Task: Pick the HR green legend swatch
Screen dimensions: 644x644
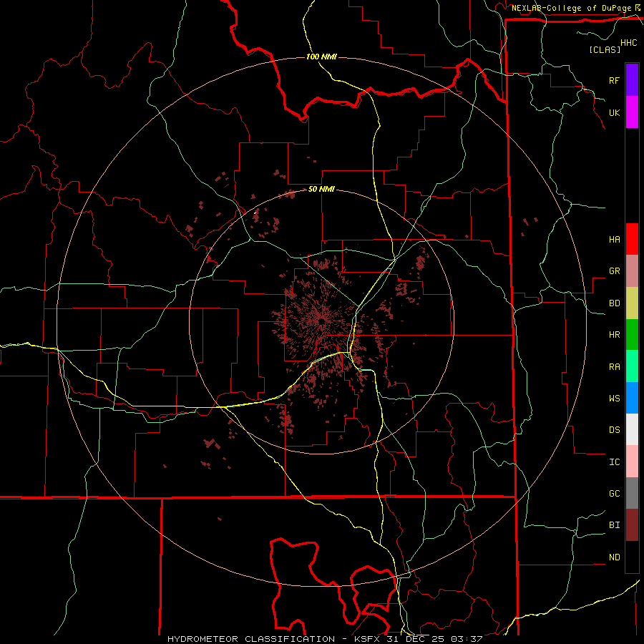Action: [632, 335]
